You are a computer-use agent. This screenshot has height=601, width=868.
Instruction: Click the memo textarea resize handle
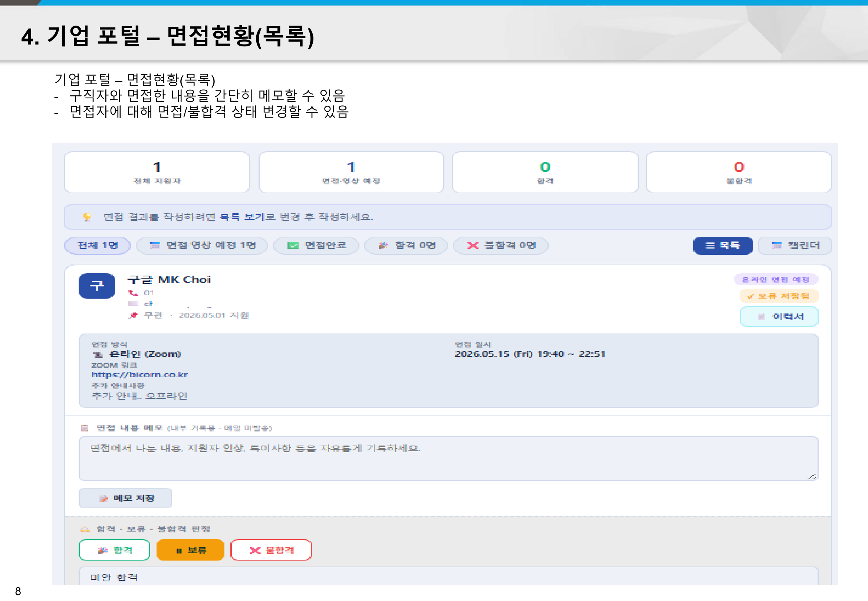tap(812, 476)
